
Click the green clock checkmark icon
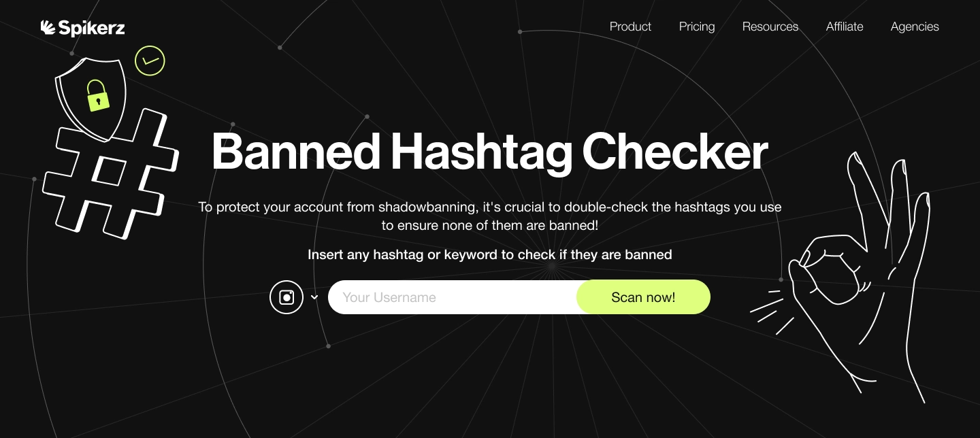click(x=150, y=61)
